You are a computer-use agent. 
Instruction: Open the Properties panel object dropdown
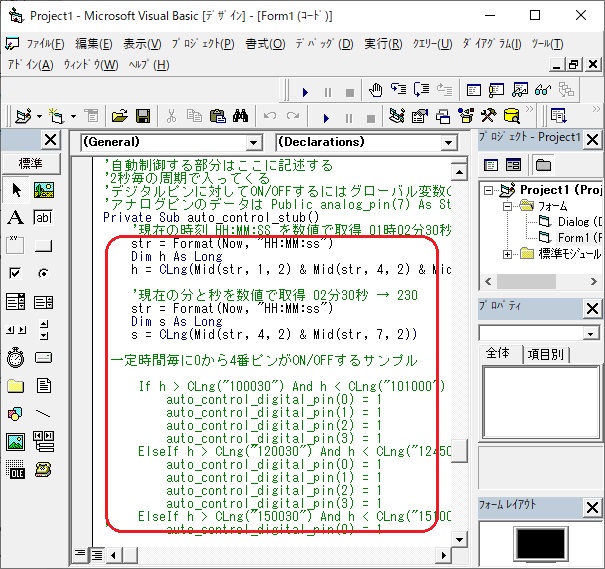590,333
